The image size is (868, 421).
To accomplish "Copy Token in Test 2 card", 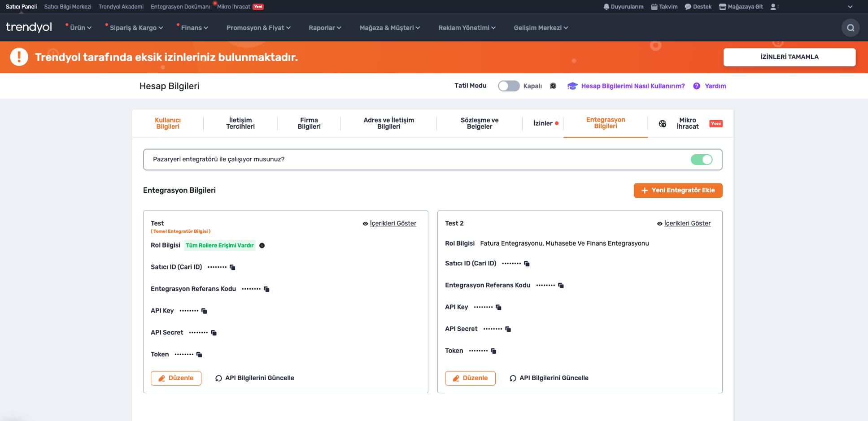I will click(x=493, y=351).
